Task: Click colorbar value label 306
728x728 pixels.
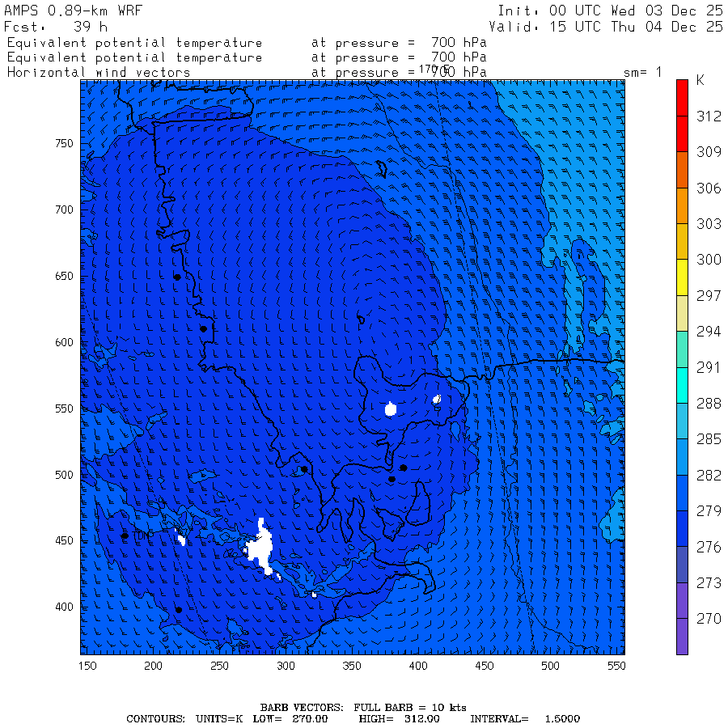Action: [709, 188]
